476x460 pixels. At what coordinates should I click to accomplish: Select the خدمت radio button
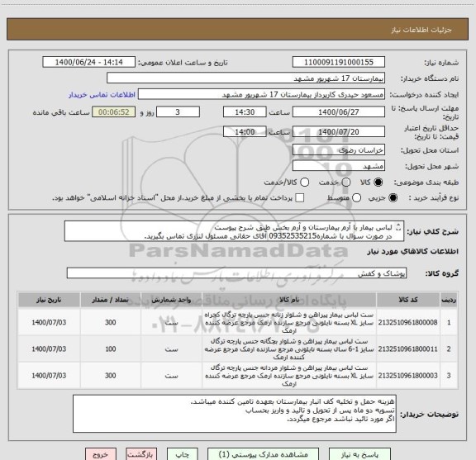[x=346, y=183]
